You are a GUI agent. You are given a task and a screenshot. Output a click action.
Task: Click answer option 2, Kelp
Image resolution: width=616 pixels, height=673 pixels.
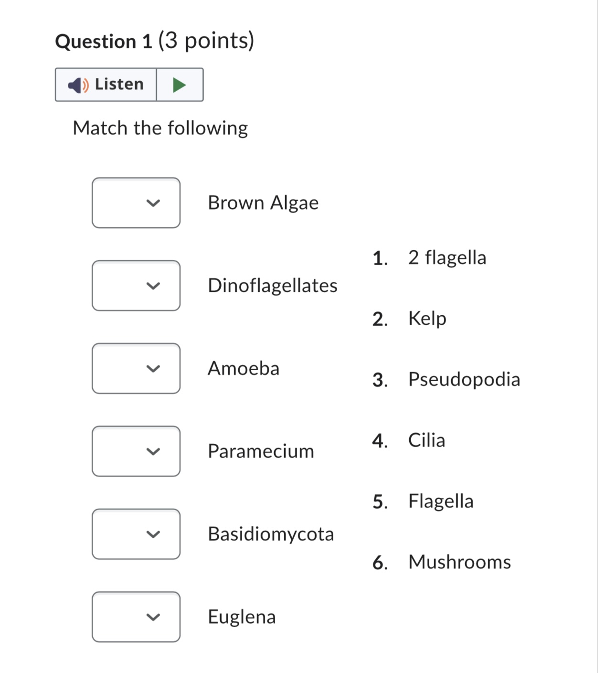pyautogui.click(x=410, y=319)
